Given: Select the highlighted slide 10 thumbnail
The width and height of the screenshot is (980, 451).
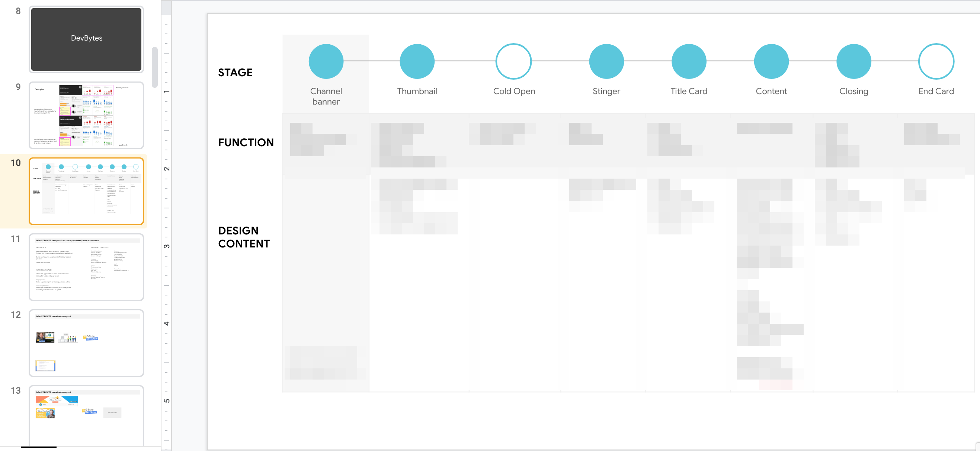Looking at the screenshot, I should coord(86,191).
